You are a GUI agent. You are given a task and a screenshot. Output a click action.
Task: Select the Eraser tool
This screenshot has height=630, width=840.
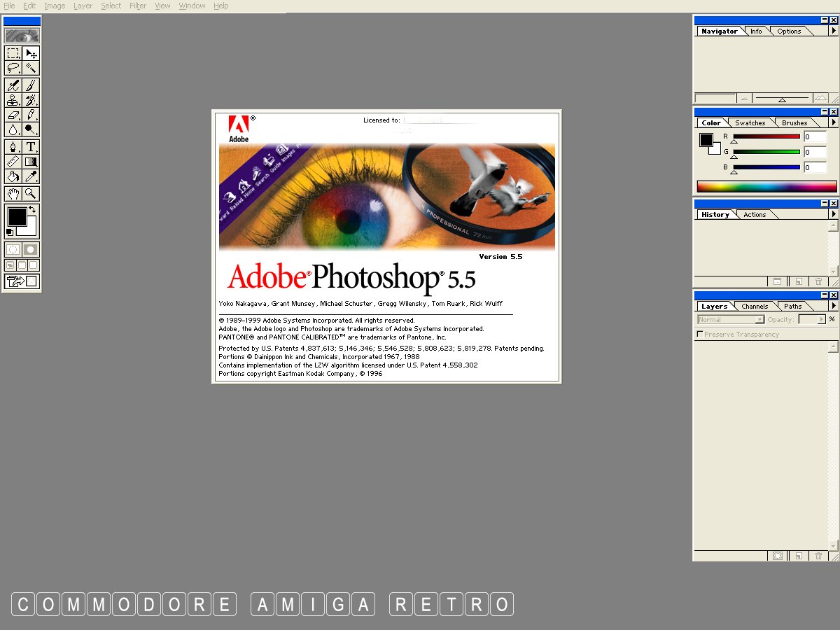click(13, 115)
